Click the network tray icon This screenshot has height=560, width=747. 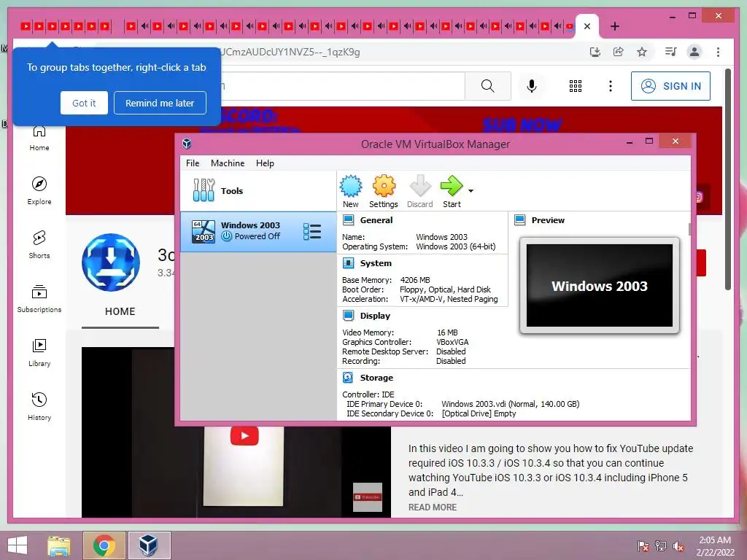tap(660, 546)
